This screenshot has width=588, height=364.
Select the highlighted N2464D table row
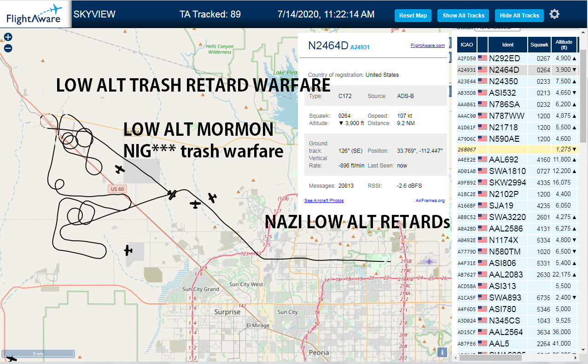(517, 70)
